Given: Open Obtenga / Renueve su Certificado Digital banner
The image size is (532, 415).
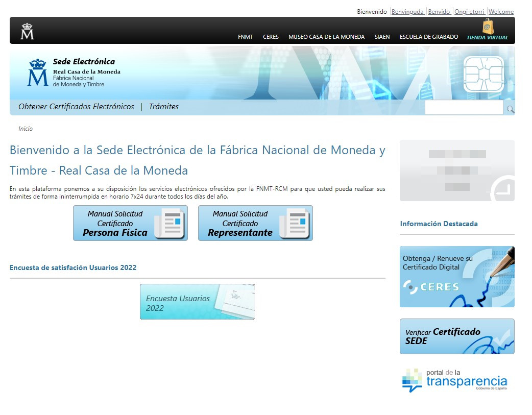Looking at the screenshot, I should click(457, 277).
